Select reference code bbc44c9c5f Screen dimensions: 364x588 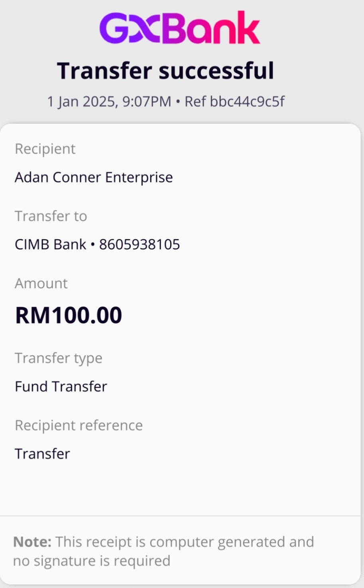(247, 101)
